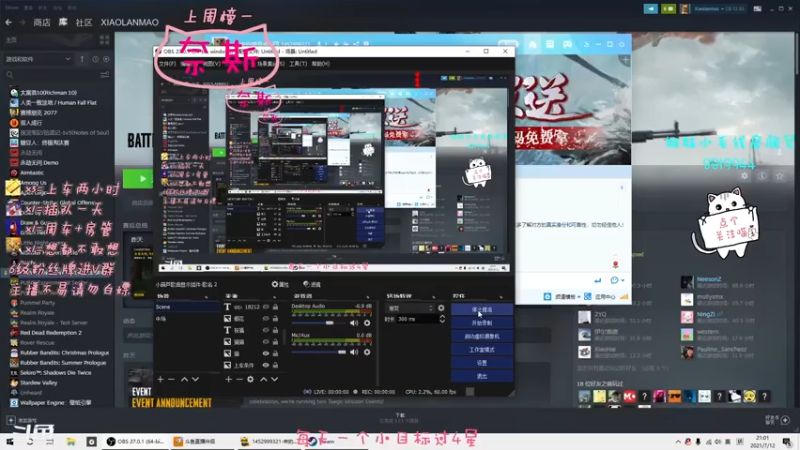Open the OBS scene transition type dropdown
Screen dimensions: 800x450
(x=410, y=308)
